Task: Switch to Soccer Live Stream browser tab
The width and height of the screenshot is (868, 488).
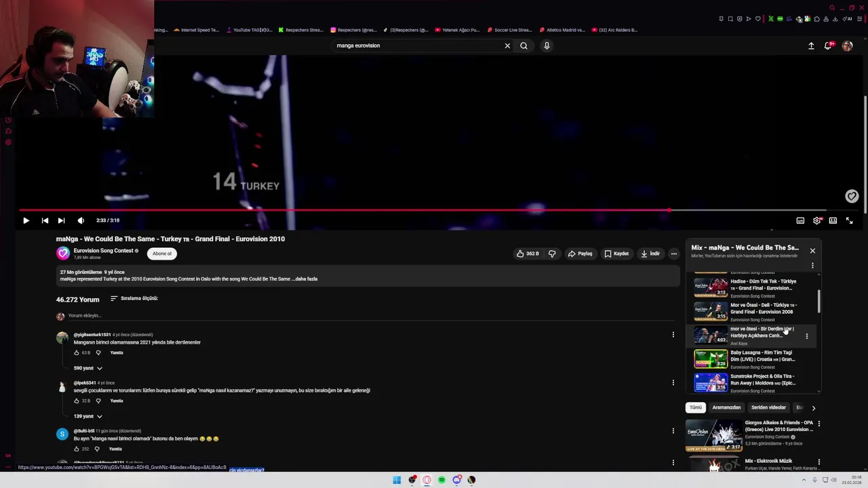Action: click(x=509, y=30)
